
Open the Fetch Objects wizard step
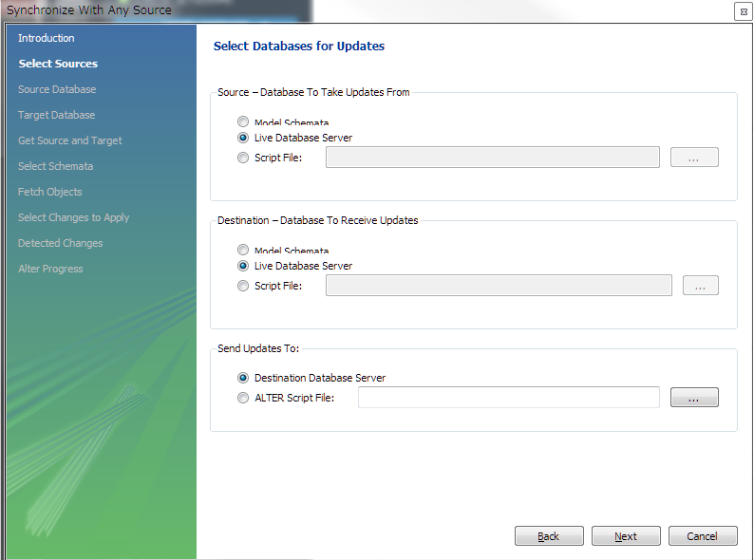point(50,192)
